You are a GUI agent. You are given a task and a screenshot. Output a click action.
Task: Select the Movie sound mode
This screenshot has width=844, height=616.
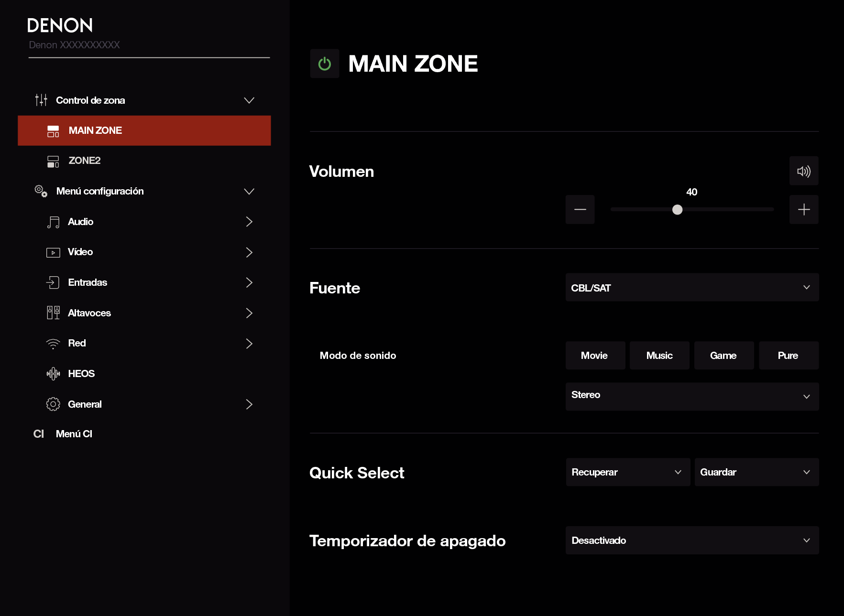[594, 355]
